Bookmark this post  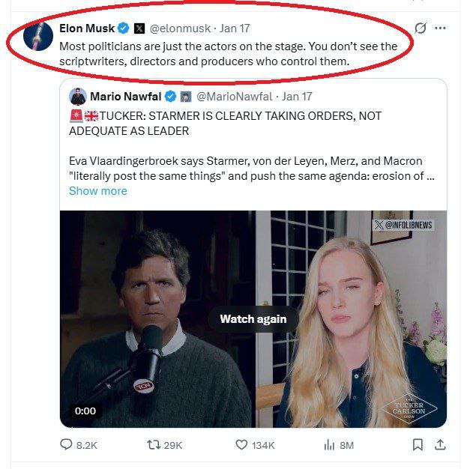(x=418, y=445)
